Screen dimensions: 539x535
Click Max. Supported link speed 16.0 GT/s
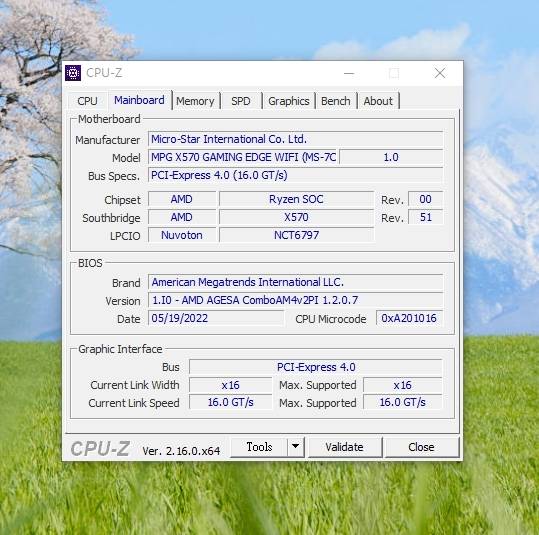pos(403,402)
